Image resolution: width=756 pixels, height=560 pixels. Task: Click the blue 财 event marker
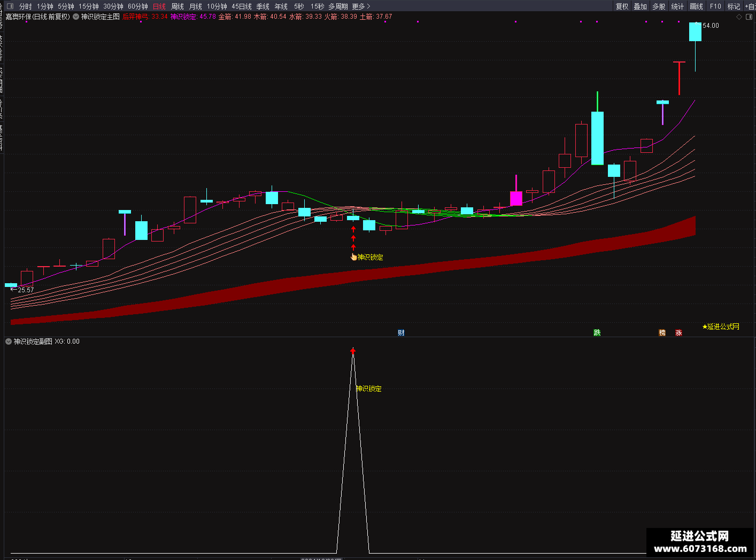tap(401, 332)
